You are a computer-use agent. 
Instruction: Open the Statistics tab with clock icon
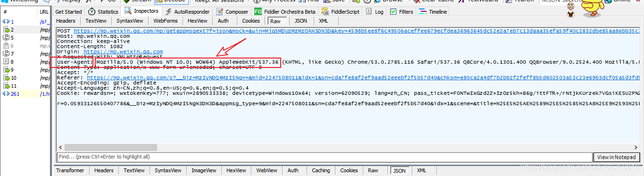click(104, 12)
